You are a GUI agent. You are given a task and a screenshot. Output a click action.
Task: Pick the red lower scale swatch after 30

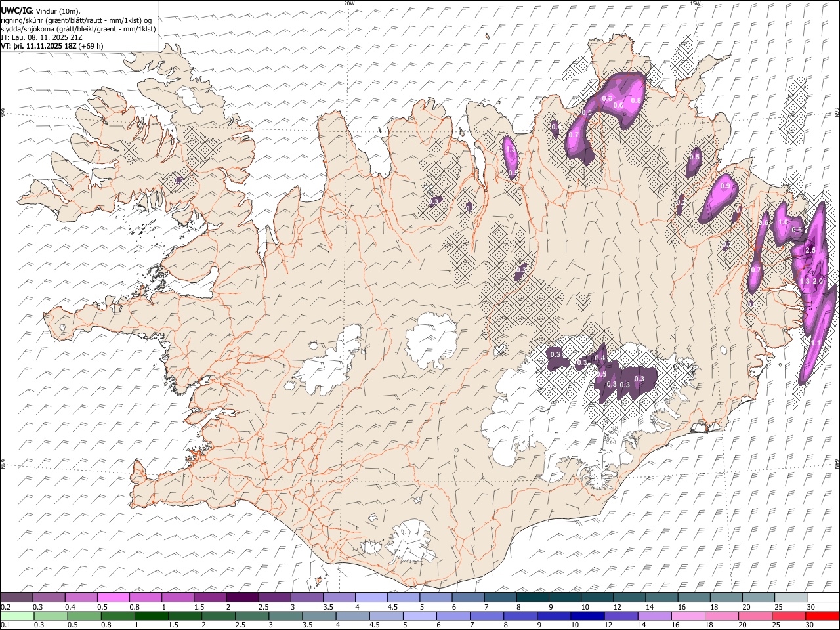[x=822, y=616]
